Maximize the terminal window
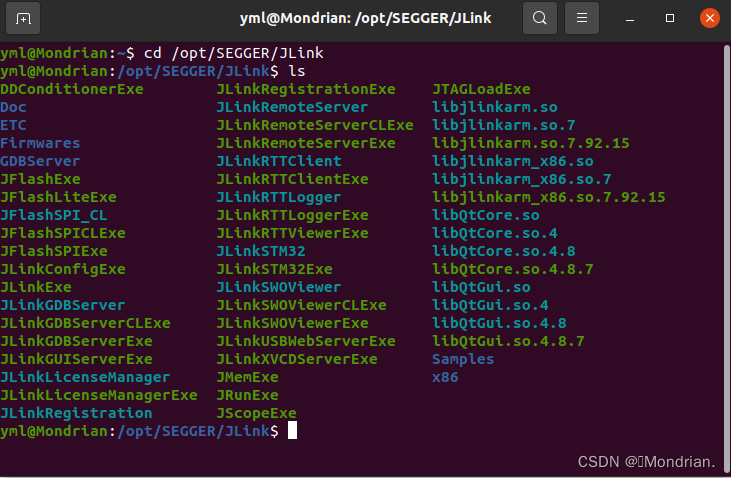731x478 pixels. pyautogui.click(x=670, y=18)
